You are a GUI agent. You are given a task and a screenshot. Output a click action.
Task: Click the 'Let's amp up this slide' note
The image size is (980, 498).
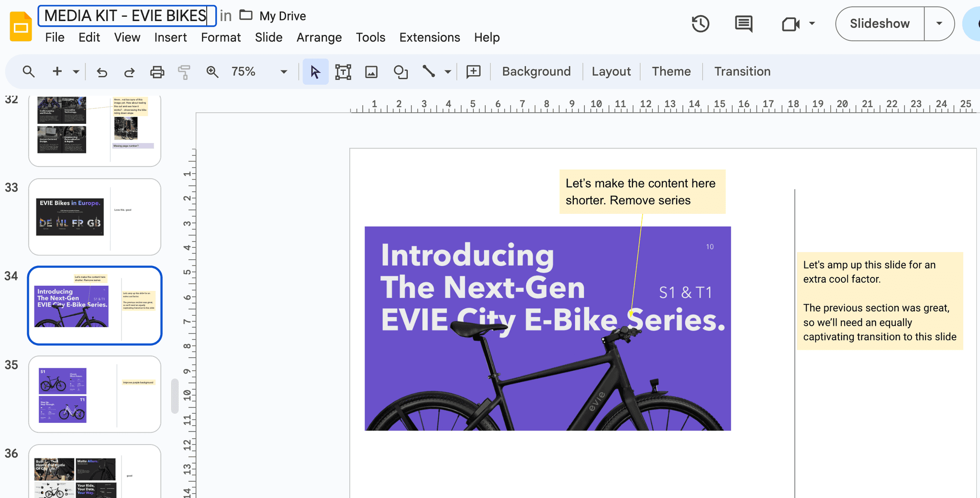click(880, 301)
